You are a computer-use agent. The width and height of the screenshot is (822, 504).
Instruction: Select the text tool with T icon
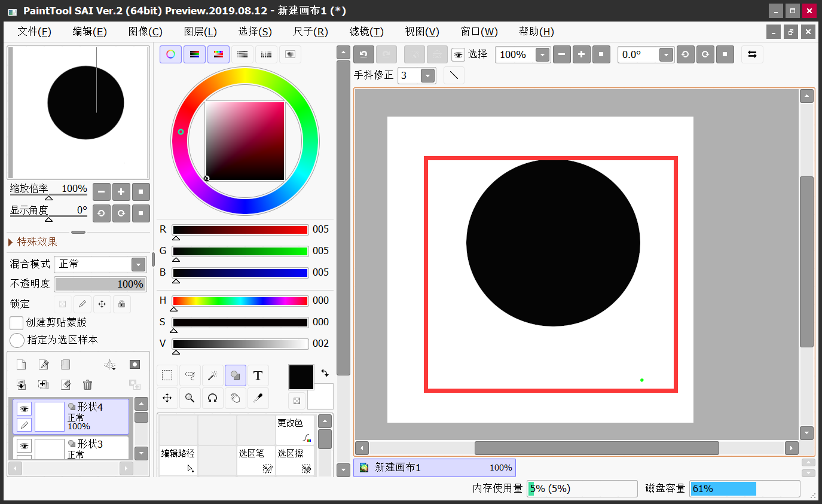[x=258, y=375]
